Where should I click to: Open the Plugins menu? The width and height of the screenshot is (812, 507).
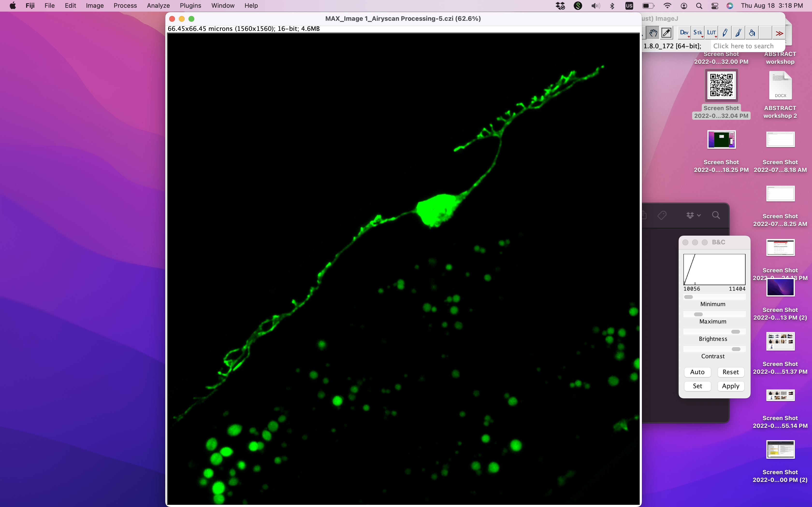[x=190, y=6]
